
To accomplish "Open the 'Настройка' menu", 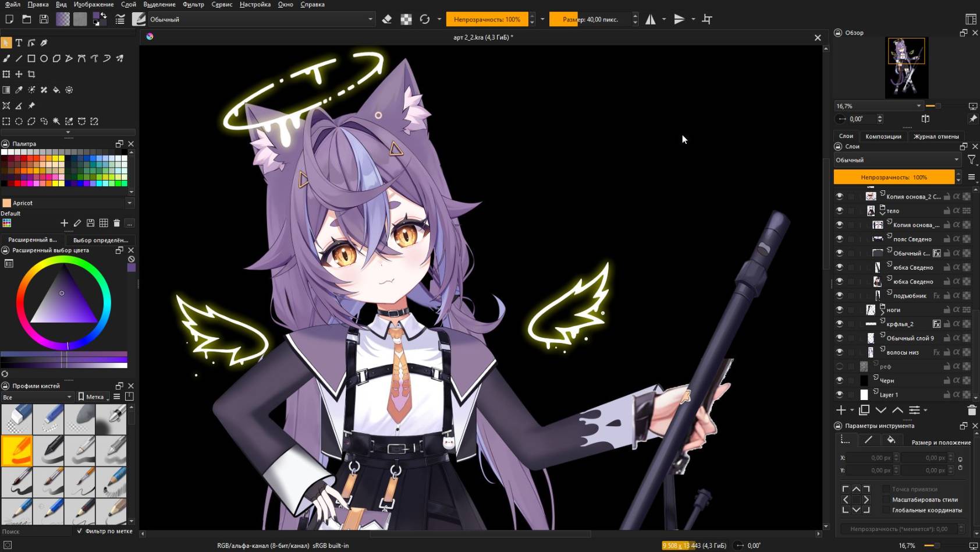I will [255, 4].
